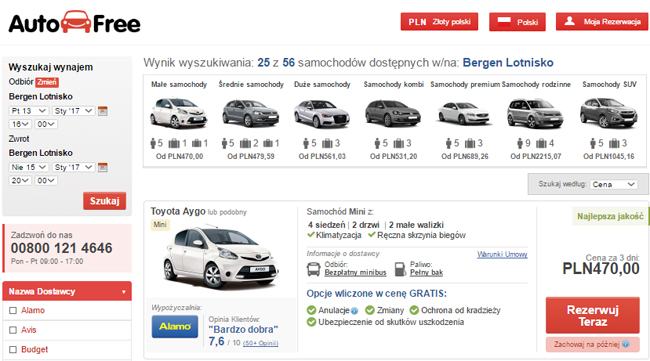650x361 pixels.
Task: Click the Pełny bak link
Action: (427, 273)
